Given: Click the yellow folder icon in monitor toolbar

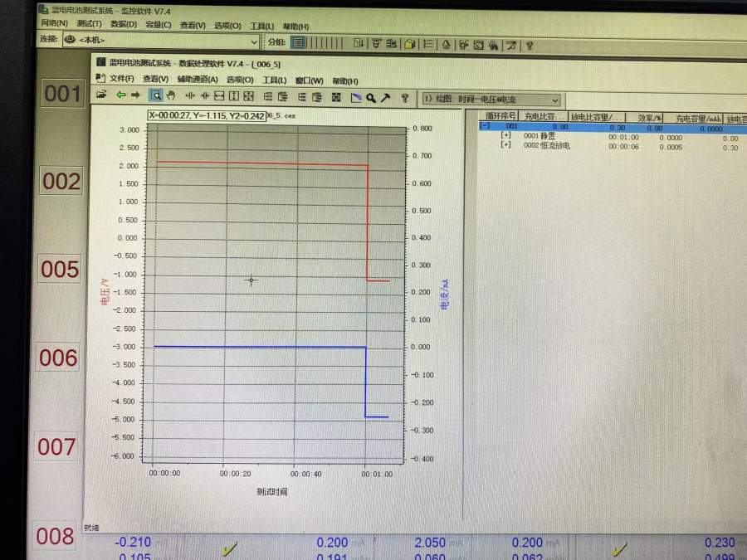Looking at the screenshot, I should [410, 44].
